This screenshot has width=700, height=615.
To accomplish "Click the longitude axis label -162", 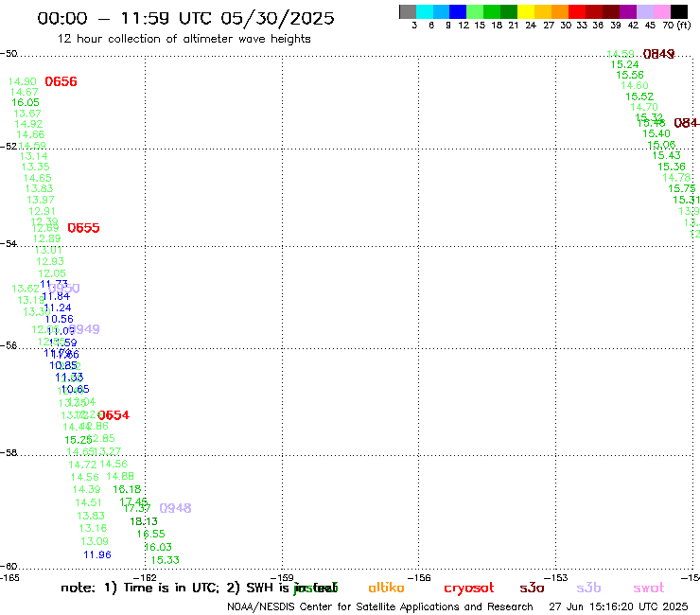I will click(145, 578).
